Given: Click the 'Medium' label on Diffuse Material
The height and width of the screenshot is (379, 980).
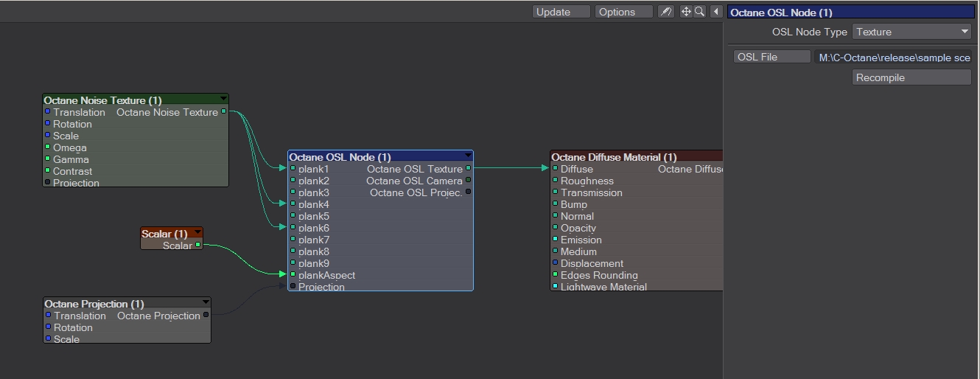Looking at the screenshot, I should pos(578,251).
